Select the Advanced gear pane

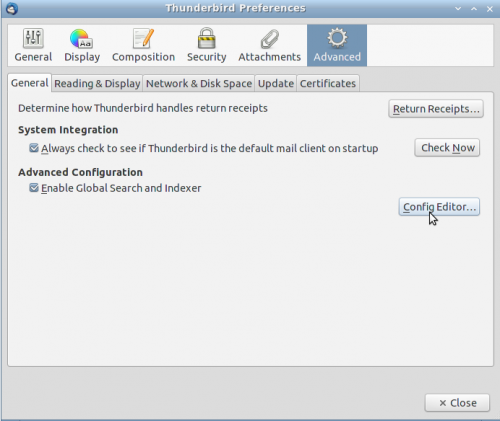tap(337, 45)
